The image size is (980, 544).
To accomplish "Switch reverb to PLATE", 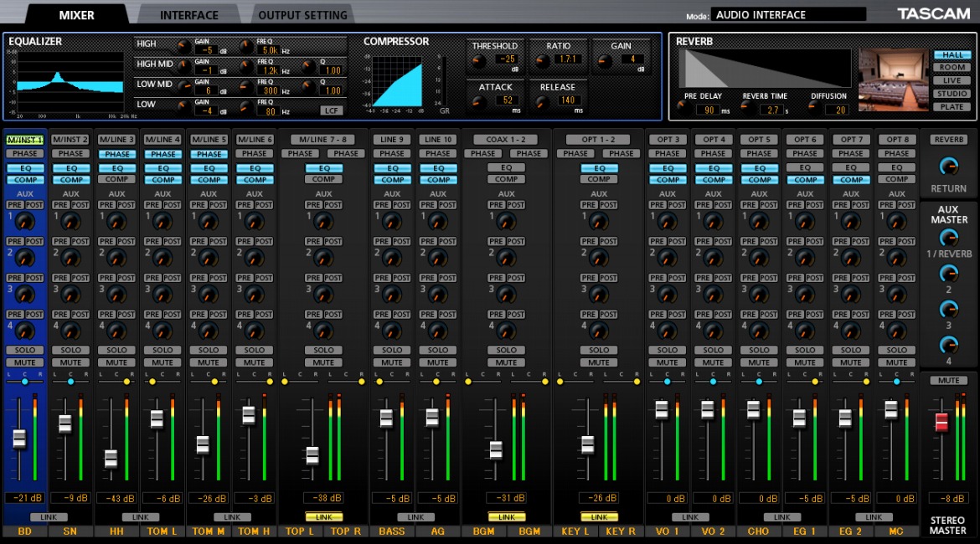I will 951,106.
